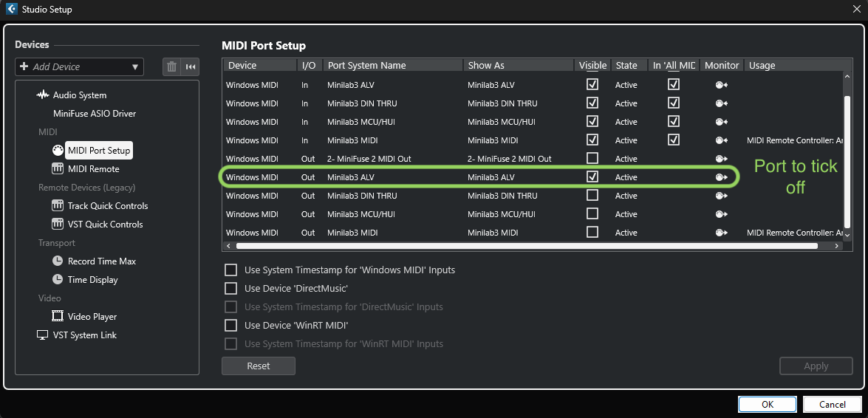Image resolution: width=868 pixels, height=418 pixels.
Task: Click Cancel to dismiss Studio Setup
Action: [832, 404]
